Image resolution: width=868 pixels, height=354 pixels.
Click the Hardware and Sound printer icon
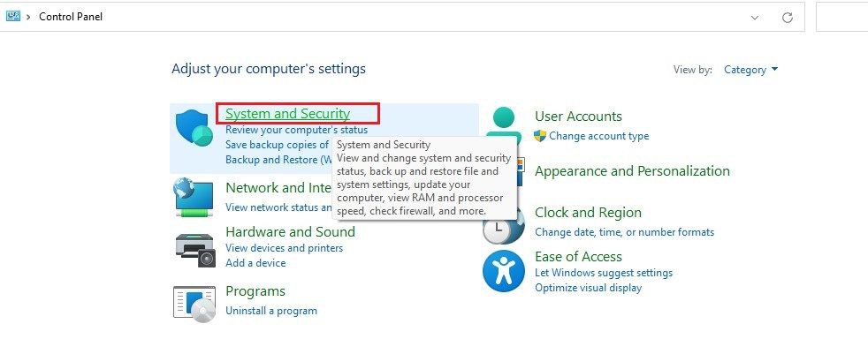195,250
